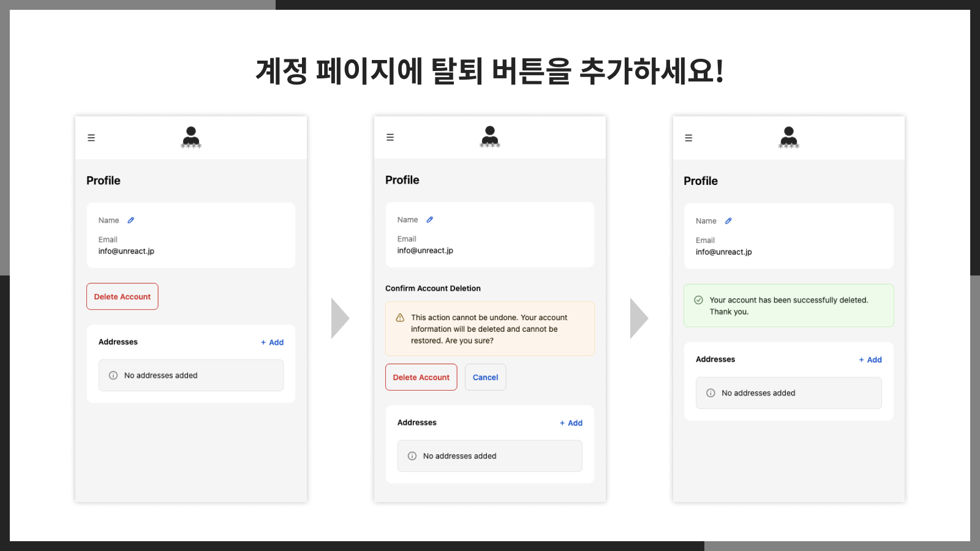
Task: Click the Name label in the first screen
Action: (108, 220)
